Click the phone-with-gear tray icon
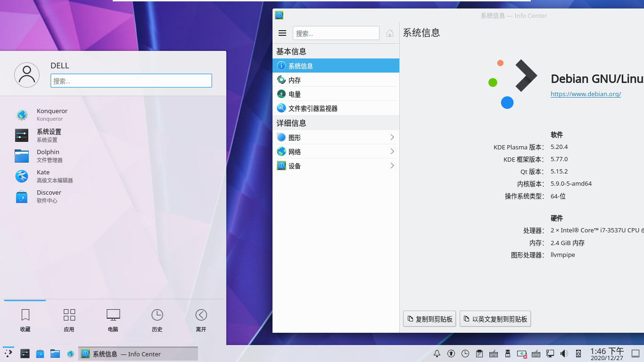 (x=578, y=354)
